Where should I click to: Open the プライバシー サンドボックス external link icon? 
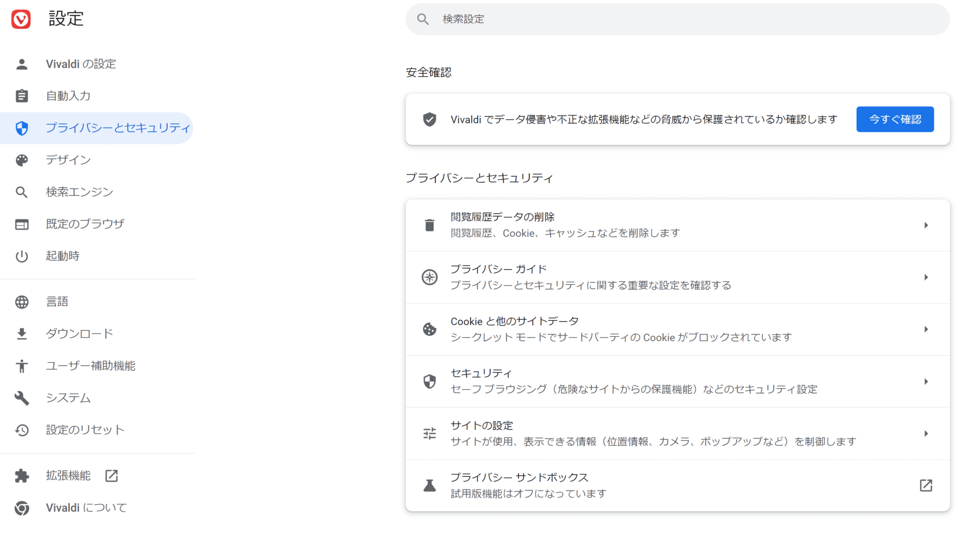pyautogui.click(x=926, y=486)
